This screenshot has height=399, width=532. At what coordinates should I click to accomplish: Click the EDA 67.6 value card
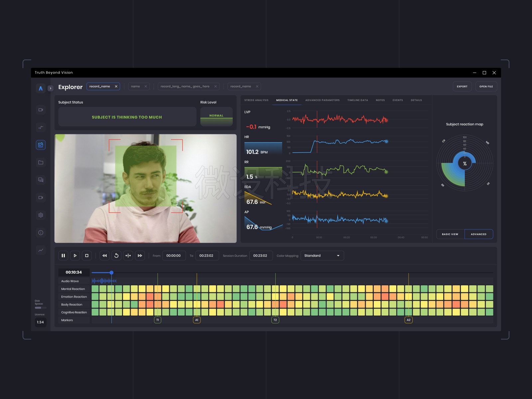pyautogui.click(x=258, y=199)
